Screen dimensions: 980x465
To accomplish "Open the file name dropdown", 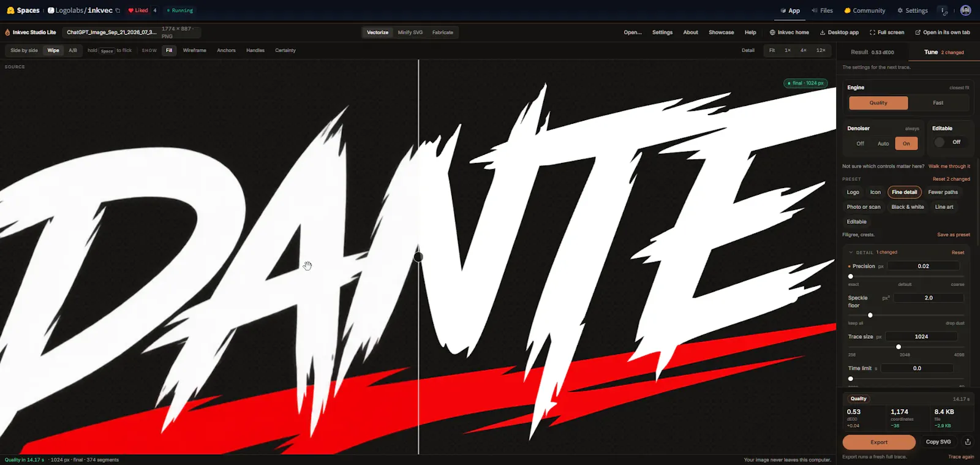I will 132,32.
